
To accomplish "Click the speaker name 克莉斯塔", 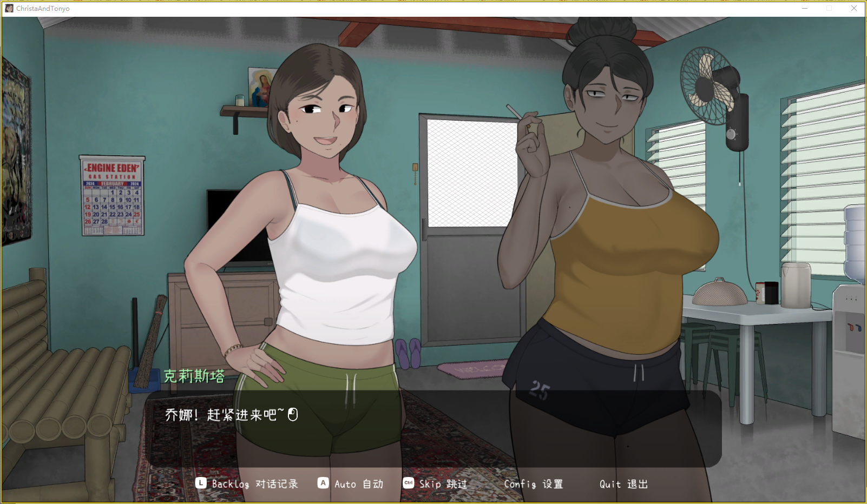I will 194,376.
